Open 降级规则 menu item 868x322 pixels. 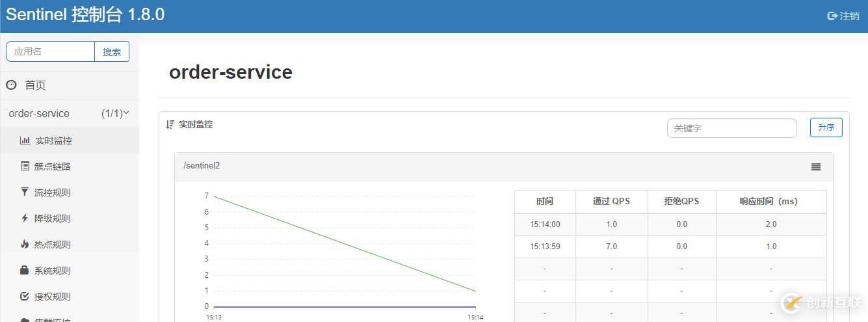[x=53, y=219]
